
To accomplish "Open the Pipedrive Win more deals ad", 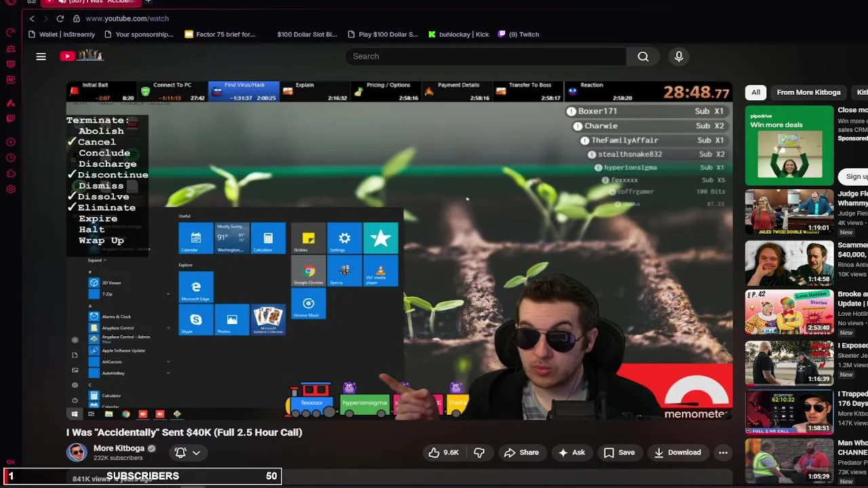I will [x=789, y=145].
